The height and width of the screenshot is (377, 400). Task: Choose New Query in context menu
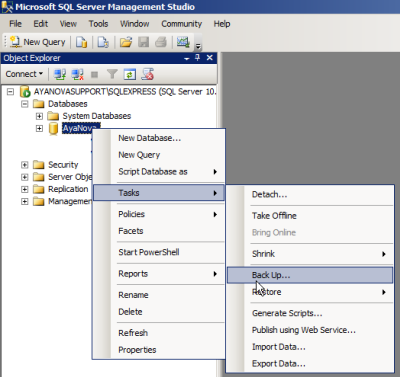click(x=159, y=155)
